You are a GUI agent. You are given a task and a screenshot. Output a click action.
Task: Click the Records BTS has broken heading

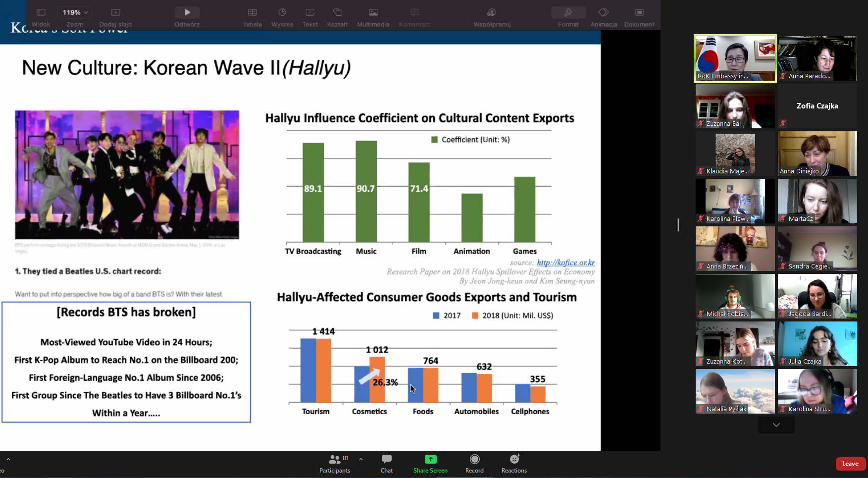point(126,312)
